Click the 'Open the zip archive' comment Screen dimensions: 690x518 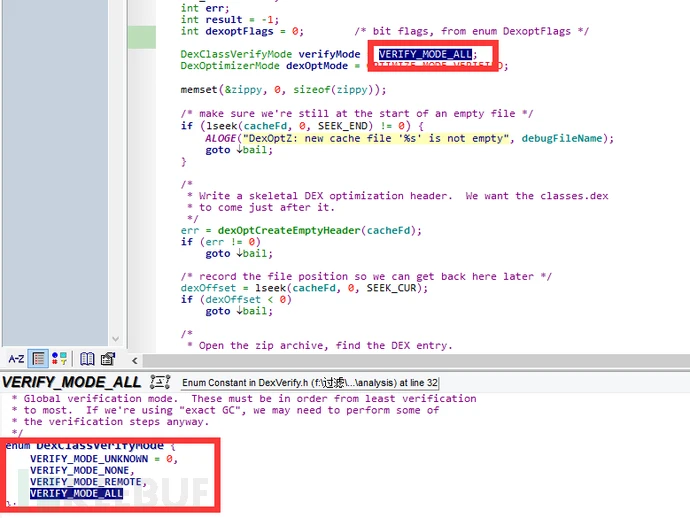[325, 345]
